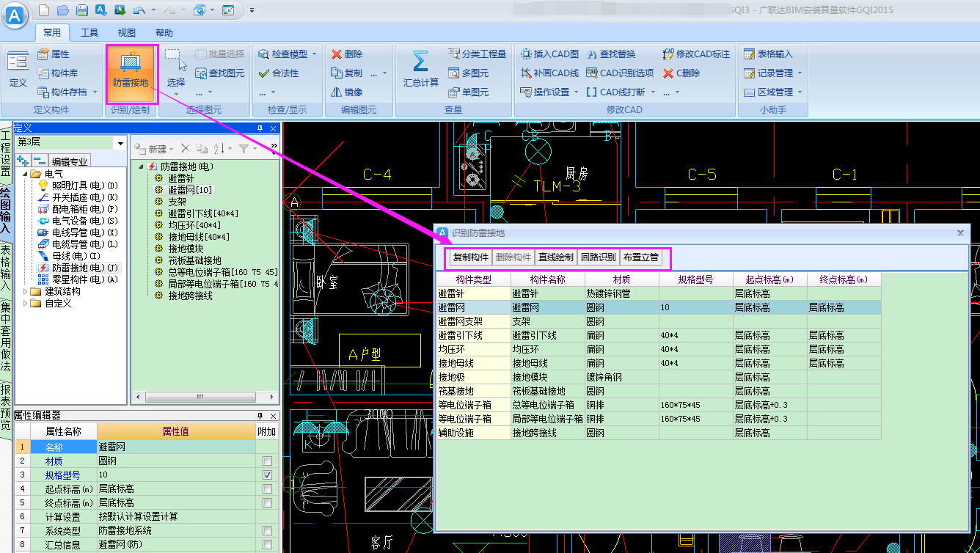Switch to the 工具 ribbon tab
980x553 pixels.
pos(89,33)
